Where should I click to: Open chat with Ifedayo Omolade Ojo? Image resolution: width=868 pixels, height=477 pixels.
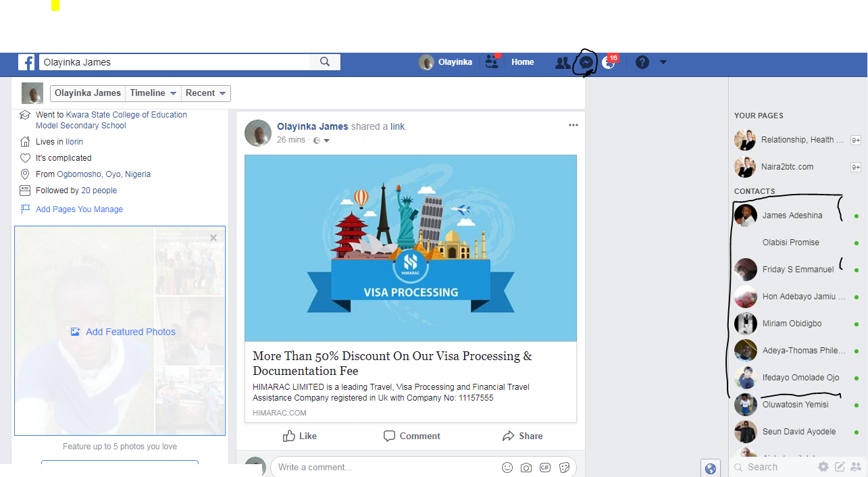tap(797, 378)
